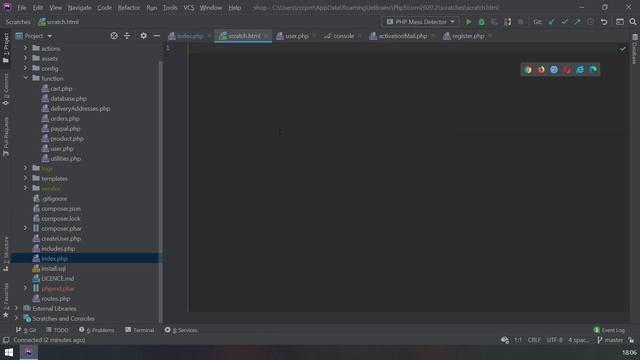Expand Scratches and Consoles node

click(x=16, y=318)
